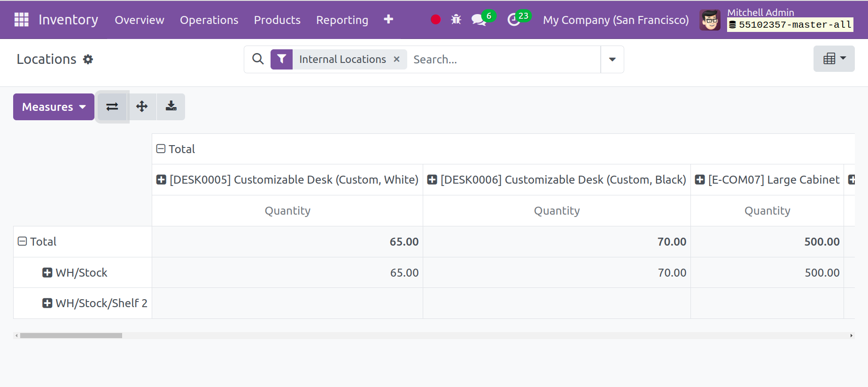Image resolution: width=868 pixels, height=387 pixels.
Task: Click the flip axis icon
Action: point(112,107)
